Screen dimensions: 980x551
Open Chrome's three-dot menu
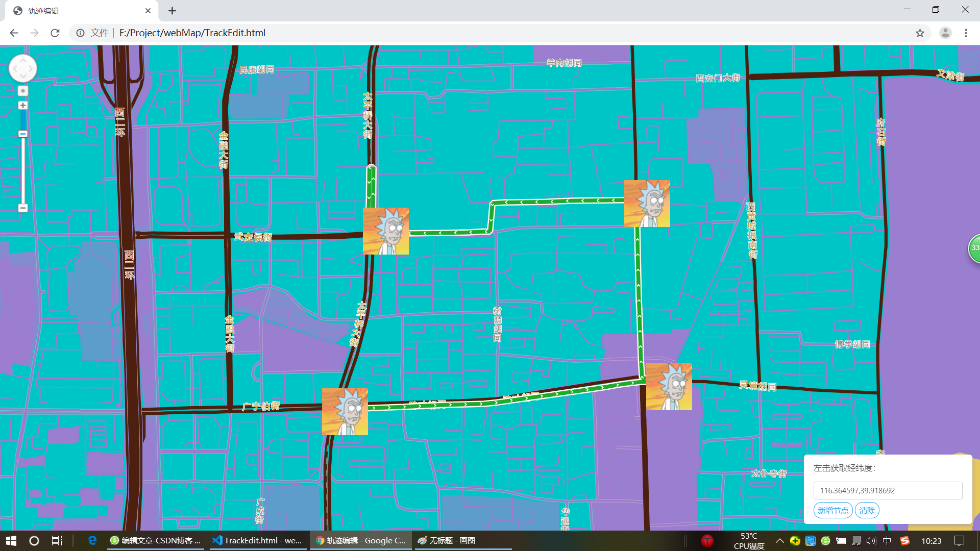(966, 33)
